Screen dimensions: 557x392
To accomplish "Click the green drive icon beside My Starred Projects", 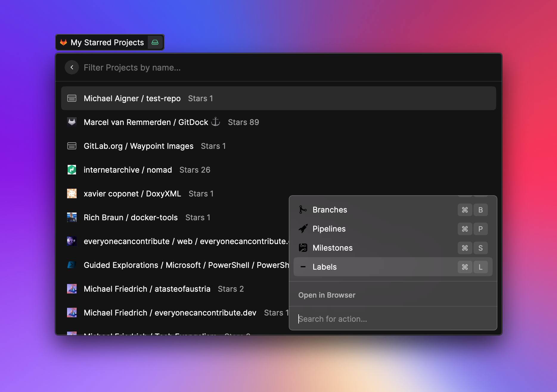I will (x=155, y=42).
